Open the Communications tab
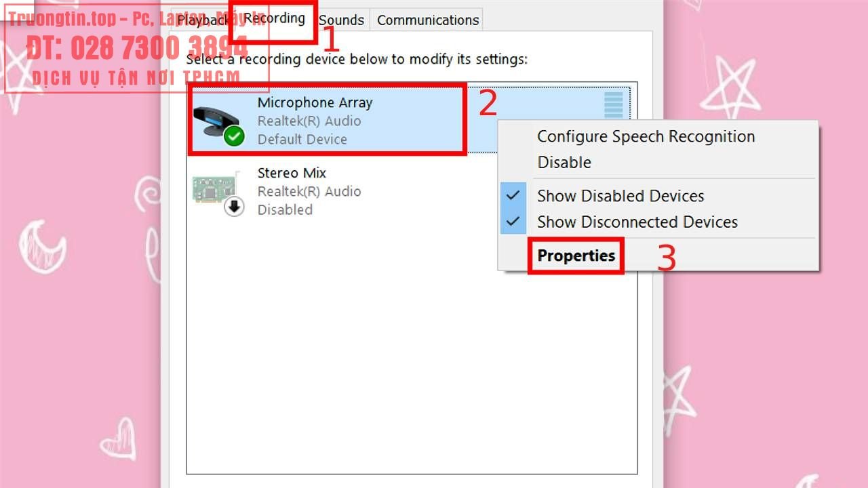 coord(428,20)
